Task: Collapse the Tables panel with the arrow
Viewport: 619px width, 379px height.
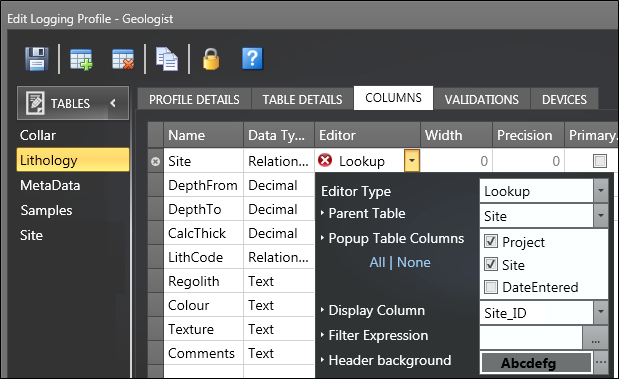Action: tap(113, 103)
